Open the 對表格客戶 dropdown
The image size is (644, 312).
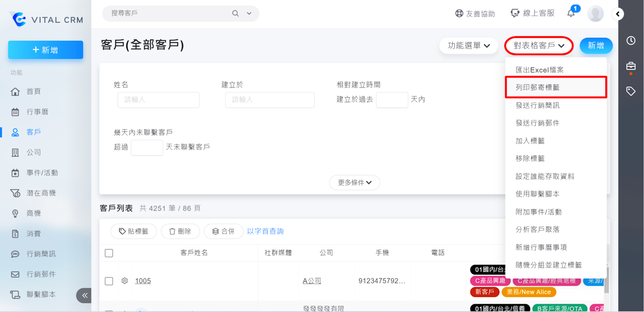pyautogui.click(x=539, y=46)
